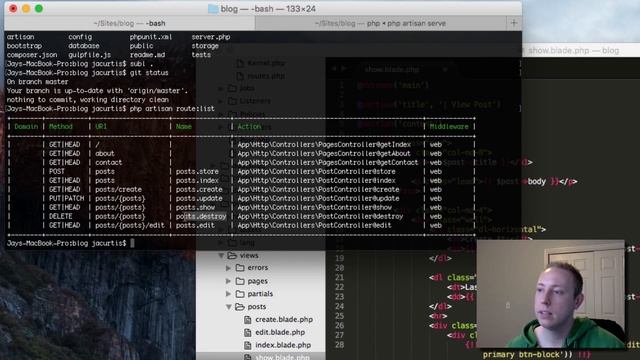Expand the pages folder arrow
This screenshot has width=640, height=360.
point(229,281)
